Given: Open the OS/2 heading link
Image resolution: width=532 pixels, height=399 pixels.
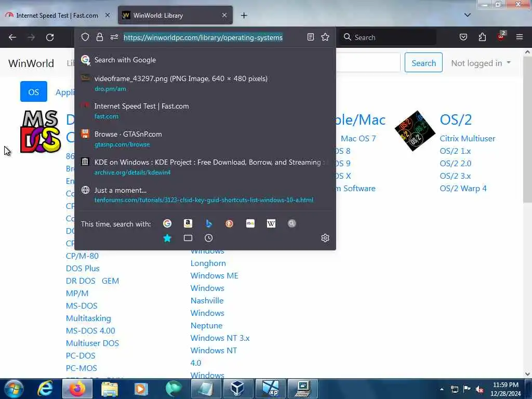Looking at the screenshot, I should 456,120.
